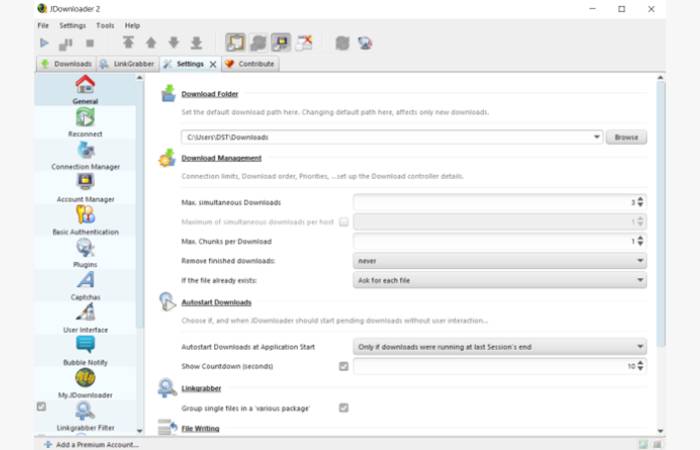Click the sidebar scroll up arrow
The height and width of the screenshot is (450, 700).
[x=140, y=78]
